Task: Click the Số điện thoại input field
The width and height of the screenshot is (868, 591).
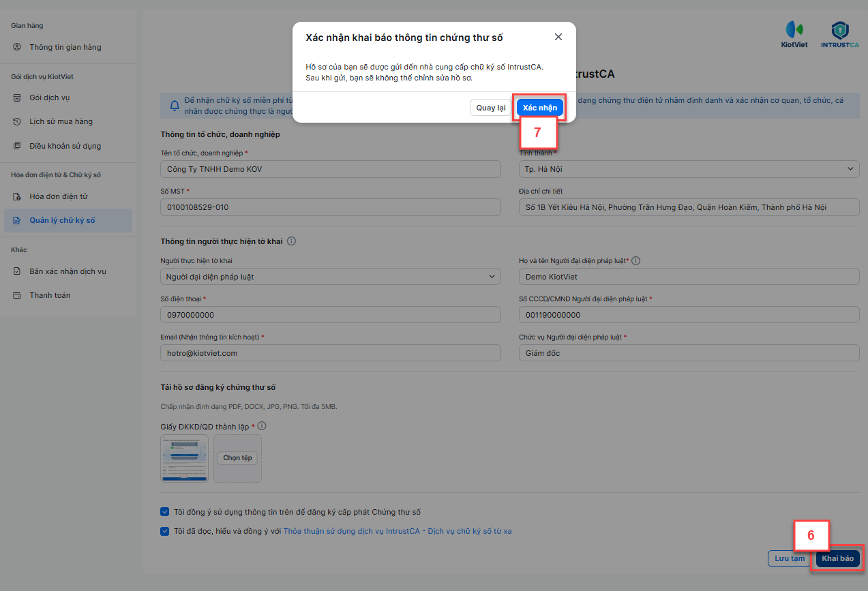Action: (331, 315)
